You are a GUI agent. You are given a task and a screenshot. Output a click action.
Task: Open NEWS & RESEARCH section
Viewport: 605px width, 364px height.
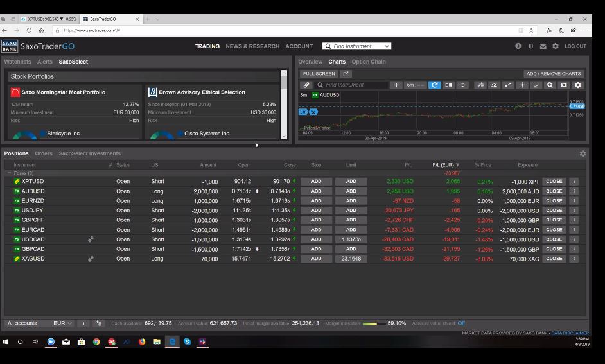tap(252, 46)
